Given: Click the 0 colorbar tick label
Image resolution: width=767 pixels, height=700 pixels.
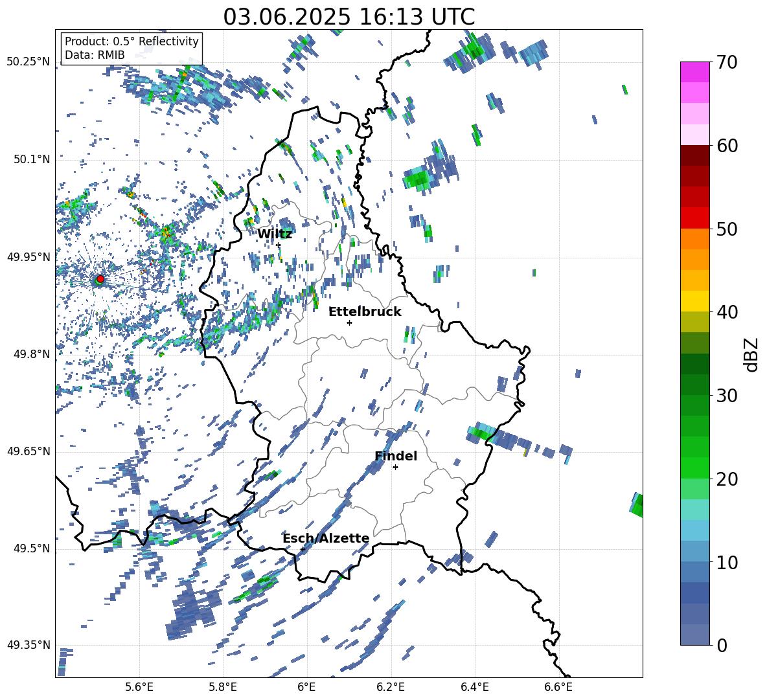Looking at the screenshot, I should pyautogui.click(x=722, y=645).
